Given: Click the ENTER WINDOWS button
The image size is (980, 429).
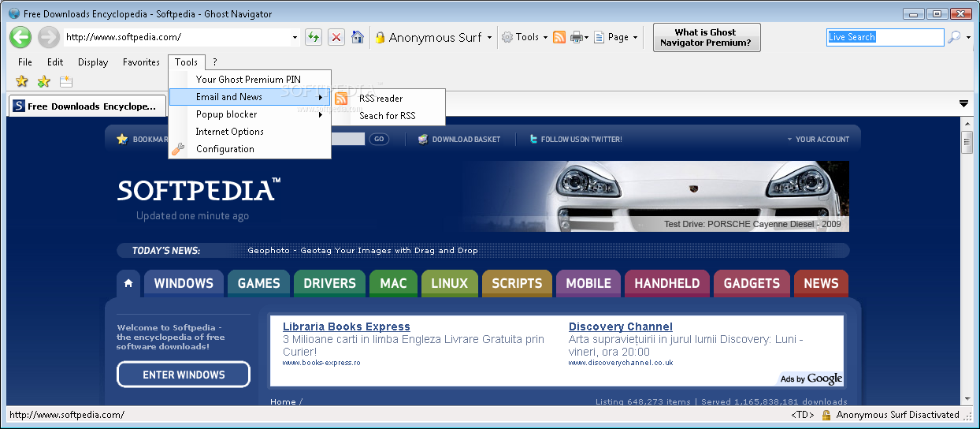Looking at the screenshot, I should coord(184,375).
